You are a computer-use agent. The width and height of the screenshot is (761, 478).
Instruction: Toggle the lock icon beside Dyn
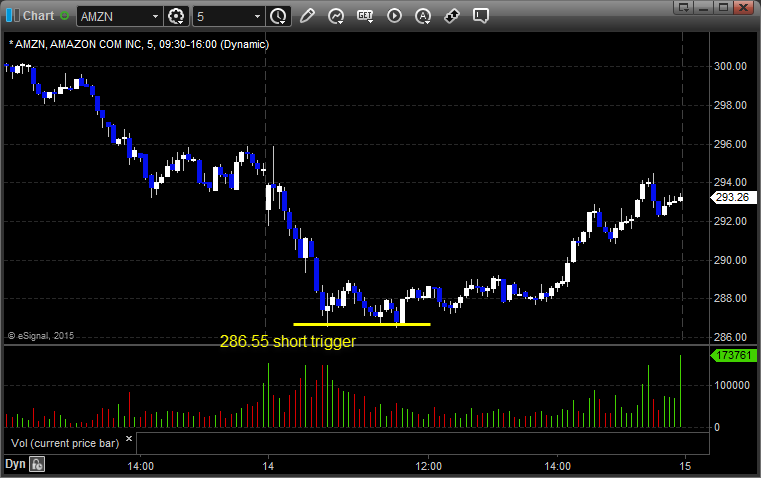coord(37,464)
